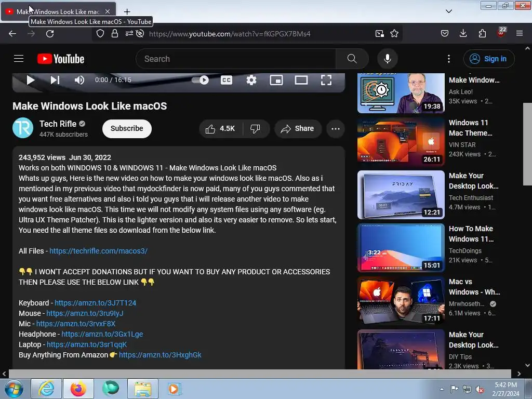Viewport: 532px width, 399px height.
Task: Open Mac vs Windows video thumbnail
Action: point(401,301)
